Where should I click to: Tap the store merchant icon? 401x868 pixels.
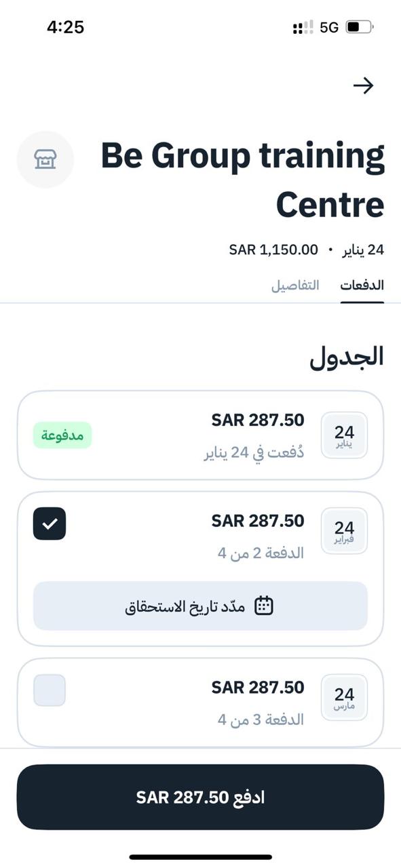(45, 159)
